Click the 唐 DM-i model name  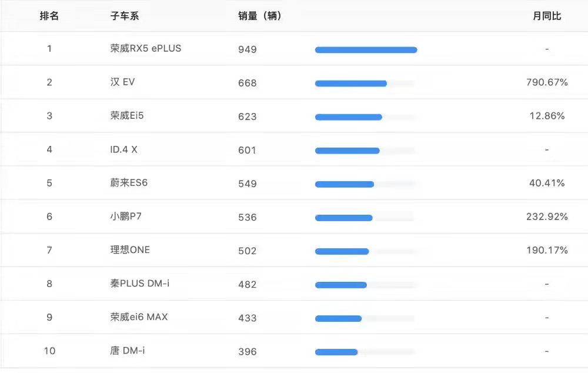[x=127, y=351]
